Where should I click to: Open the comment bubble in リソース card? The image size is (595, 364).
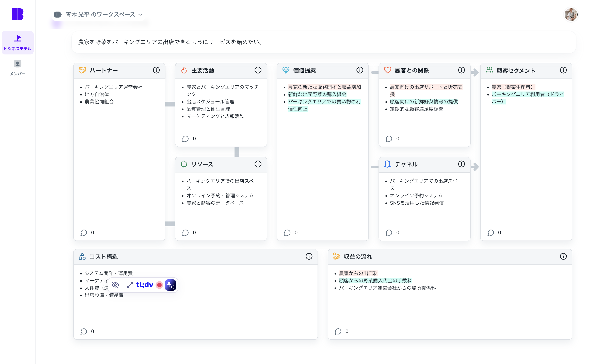pos(185,233)
